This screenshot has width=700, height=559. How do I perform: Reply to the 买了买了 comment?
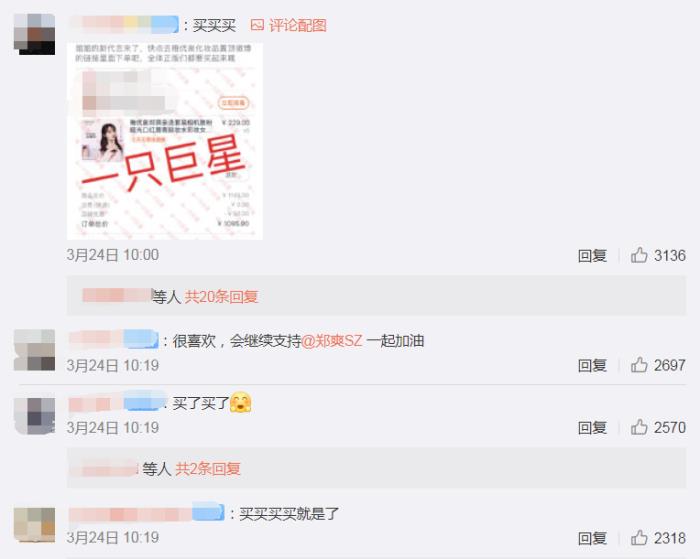pos(592,427)
